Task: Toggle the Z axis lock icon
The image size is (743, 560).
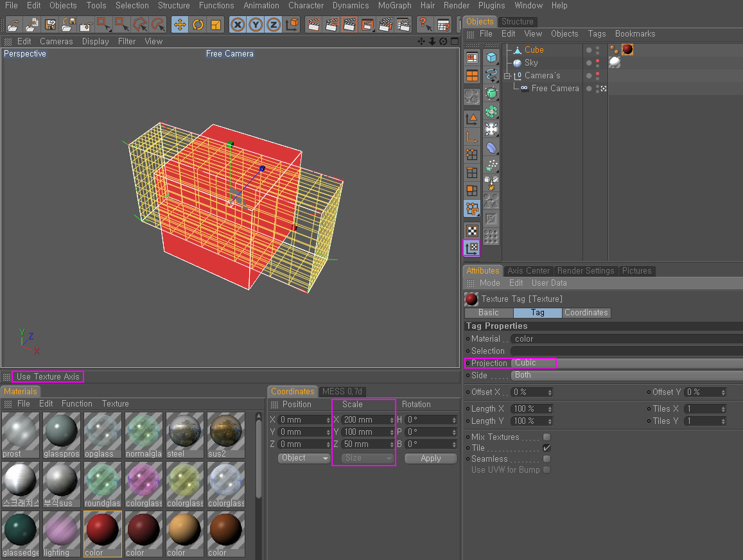Action: (274, 25)
